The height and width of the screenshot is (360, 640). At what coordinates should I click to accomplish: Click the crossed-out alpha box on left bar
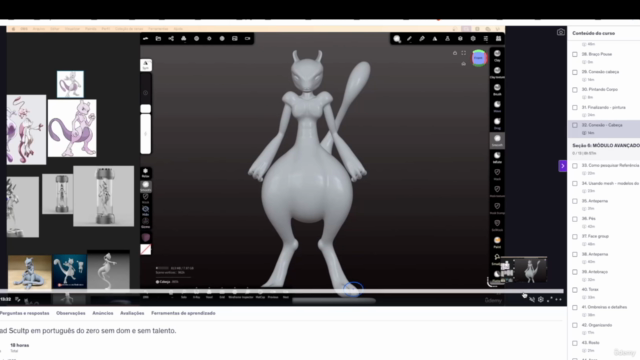145,249
